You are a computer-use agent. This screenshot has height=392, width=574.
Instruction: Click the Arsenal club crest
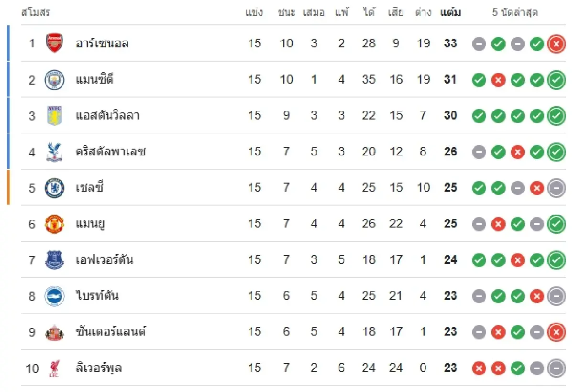[x=54, y=44]
